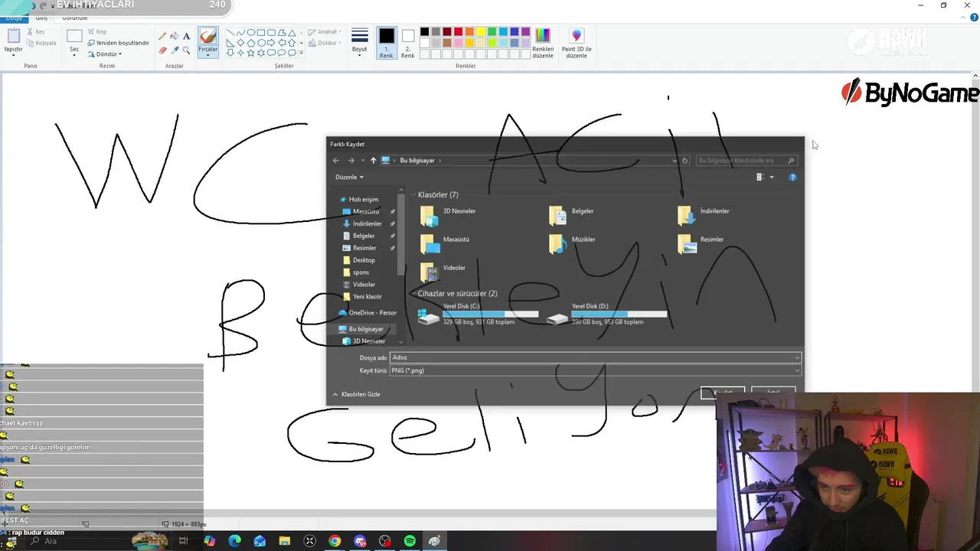Image resolution: width=980 pixels, height=551 pixels.
Task: Select the Fill with color bucket tool
Action: (x=174, y=36)
